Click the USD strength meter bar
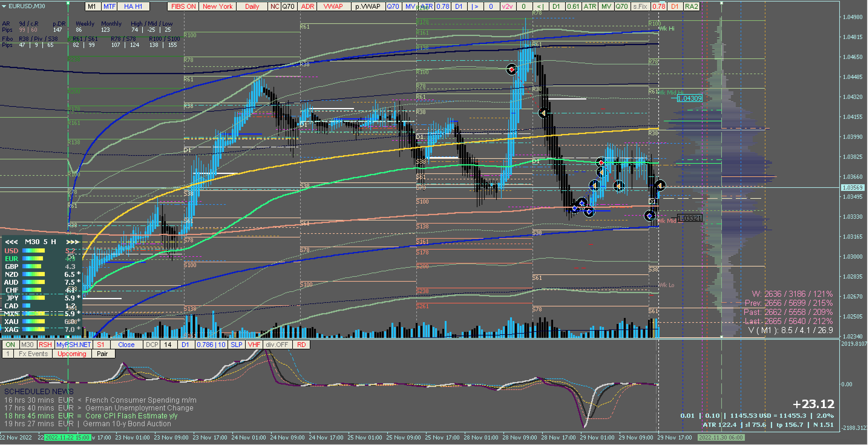 coord(33,250)
